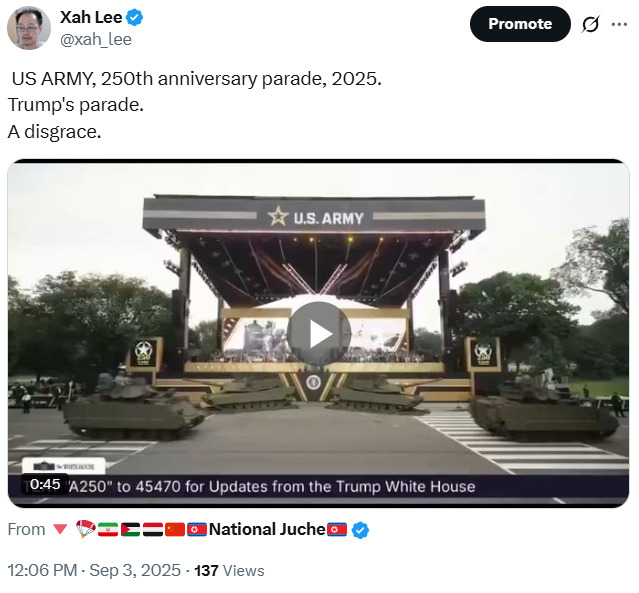The width and height of the screenshot is (639, 593).
Task: Click the tweet text about the 250th anniversary parade
Action: pos(195,105)
